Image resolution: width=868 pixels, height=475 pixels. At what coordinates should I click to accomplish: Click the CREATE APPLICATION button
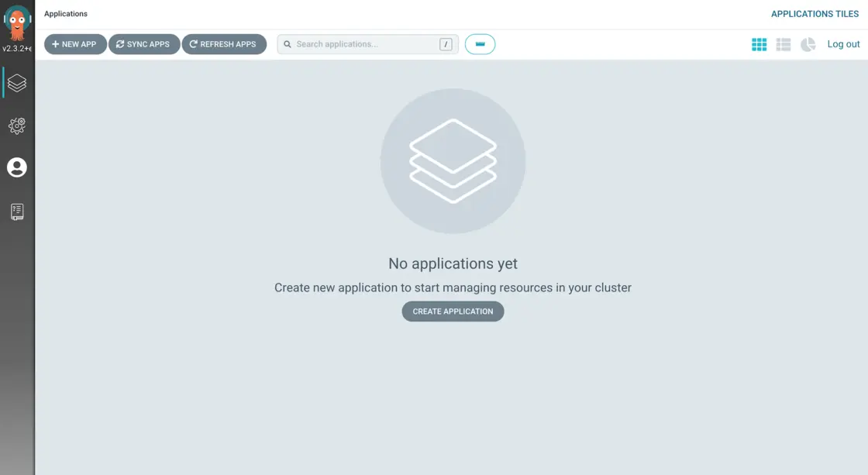[453, 312]
